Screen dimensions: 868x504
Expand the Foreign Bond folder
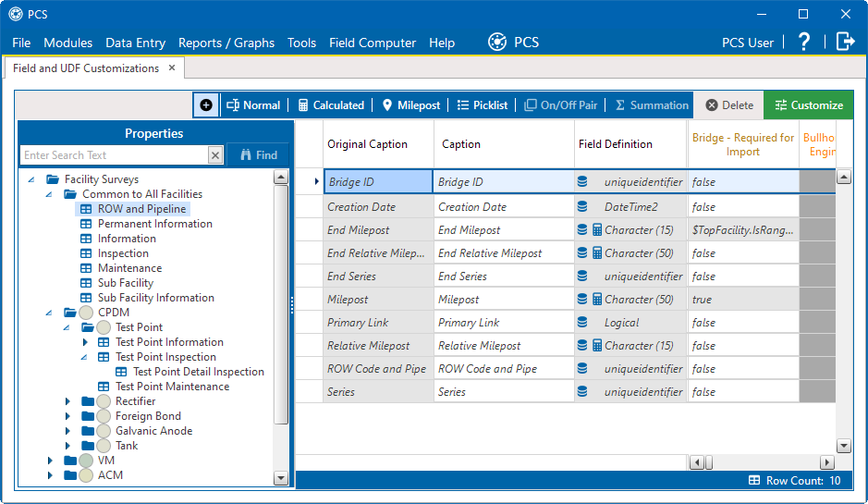67,416
